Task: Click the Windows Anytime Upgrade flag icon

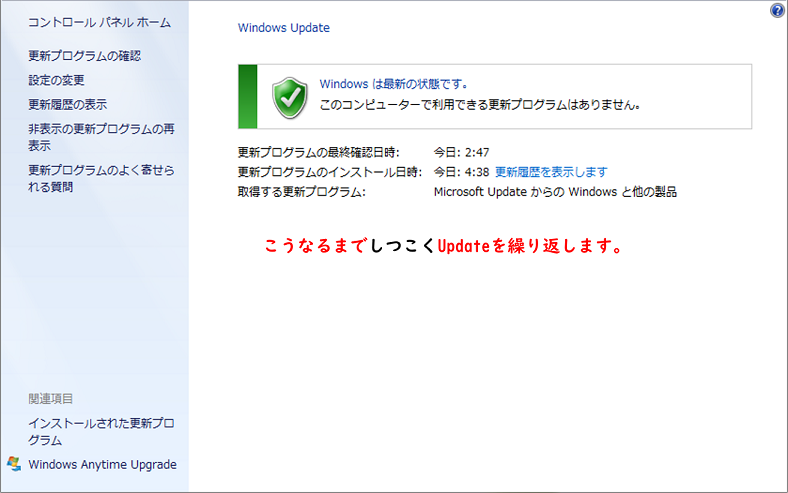Action: (14, 464)
